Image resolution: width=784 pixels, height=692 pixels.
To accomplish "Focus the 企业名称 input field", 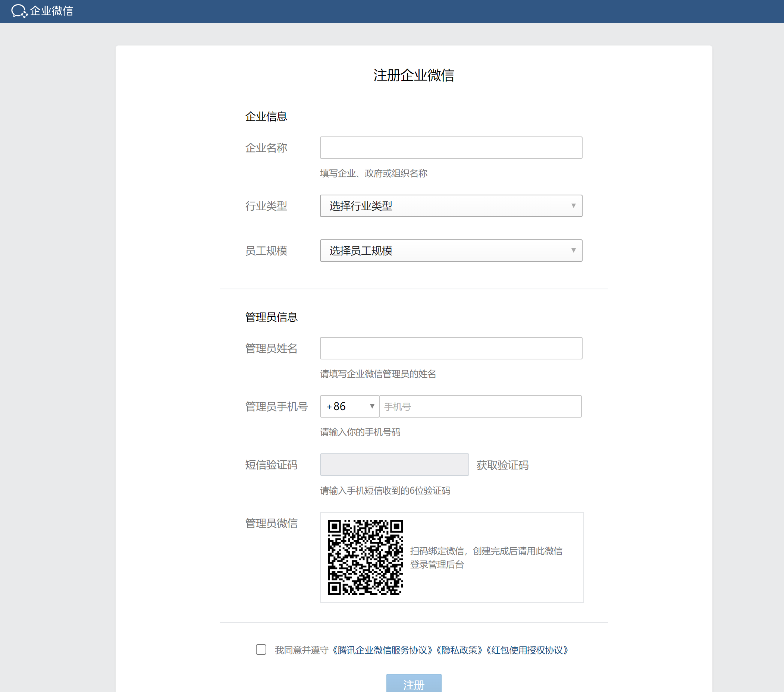I will pyautogui.click(x=451, y=148).
